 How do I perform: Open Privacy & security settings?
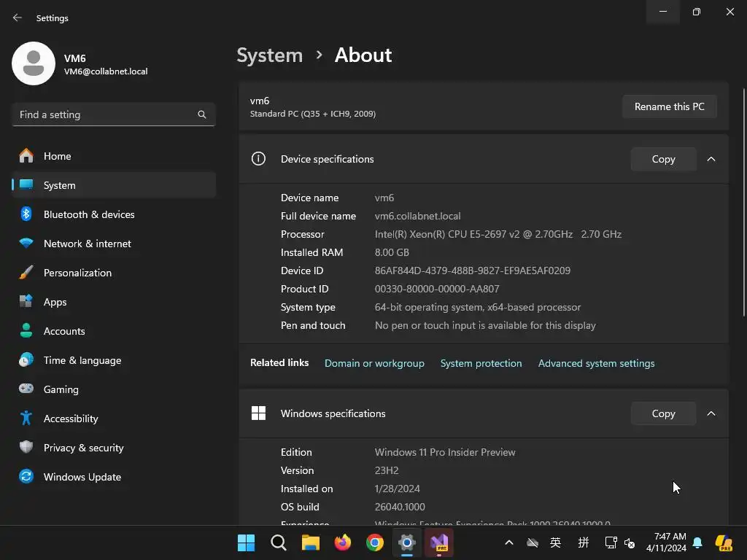click(113, 448)
